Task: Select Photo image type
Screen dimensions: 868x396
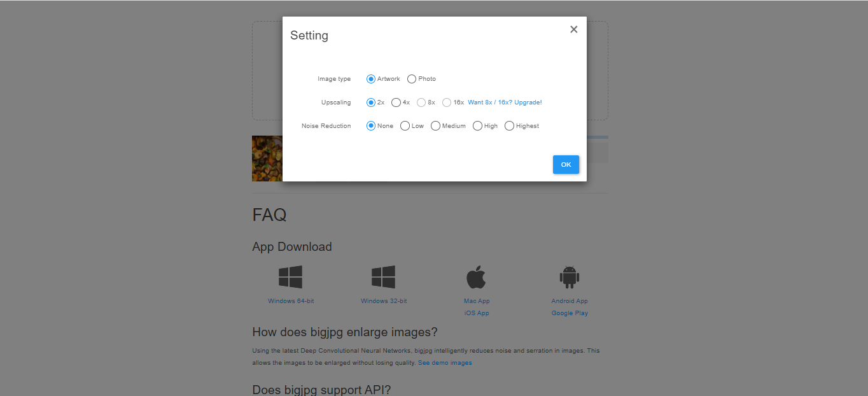Action: pos(412,79)
